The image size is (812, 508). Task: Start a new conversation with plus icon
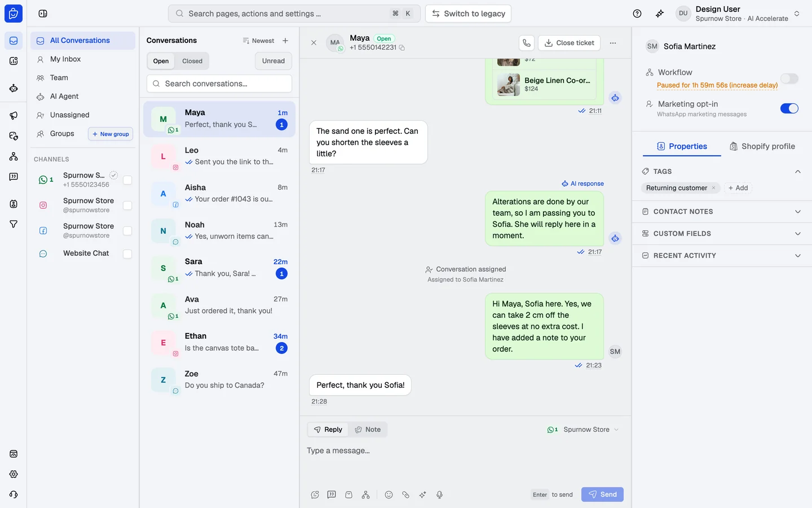(285, 41)
